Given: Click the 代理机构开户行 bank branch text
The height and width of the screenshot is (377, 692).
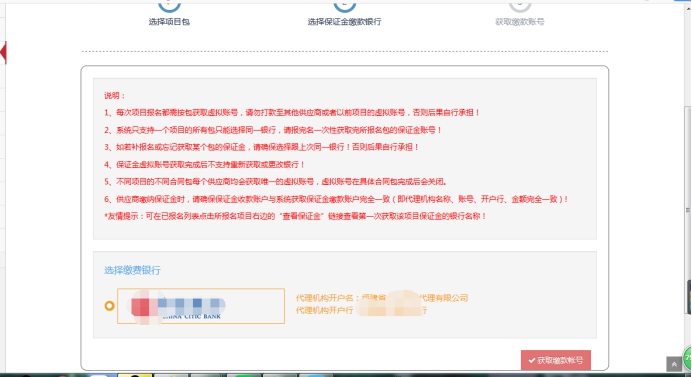Looking at the screenshot, I should (x=361, y=310).
